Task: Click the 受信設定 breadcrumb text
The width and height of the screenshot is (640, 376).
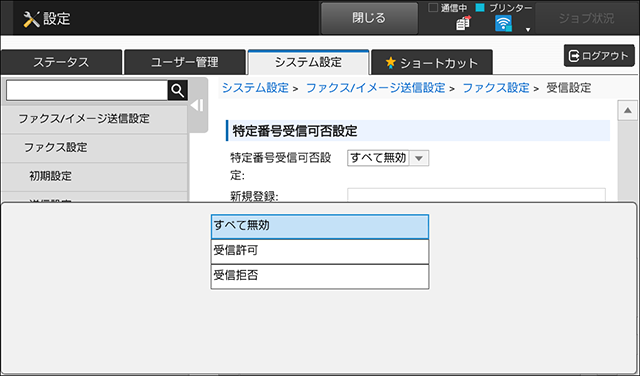Action: pos(569,88)
